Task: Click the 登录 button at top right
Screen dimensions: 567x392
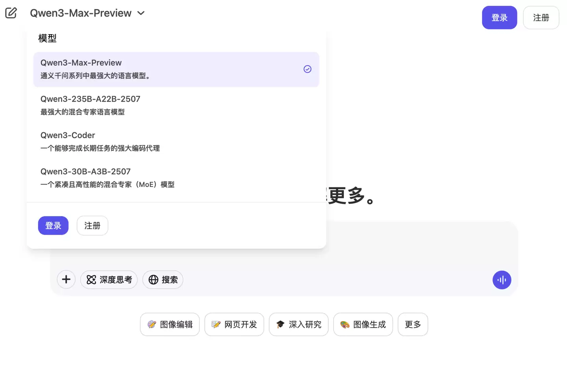Action: pos(499,17)
